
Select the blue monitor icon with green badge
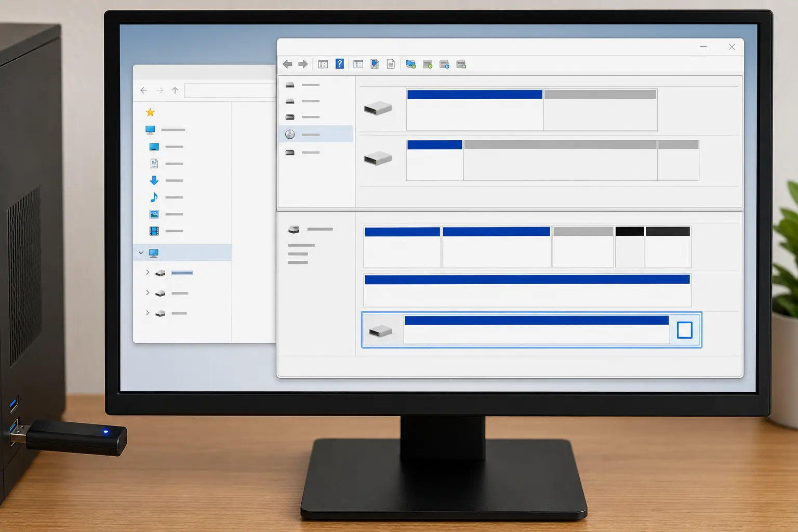point(410,64)
